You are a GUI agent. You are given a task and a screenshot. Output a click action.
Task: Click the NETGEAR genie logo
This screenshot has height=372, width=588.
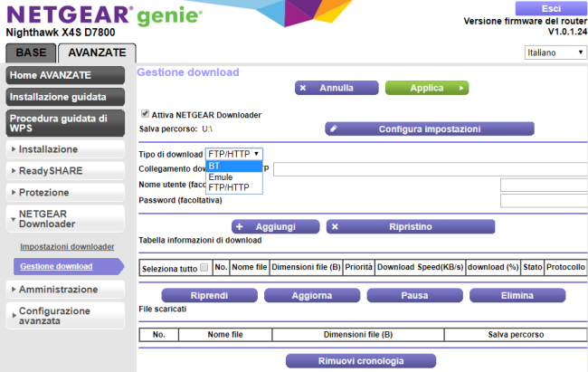tap(104, 15)
